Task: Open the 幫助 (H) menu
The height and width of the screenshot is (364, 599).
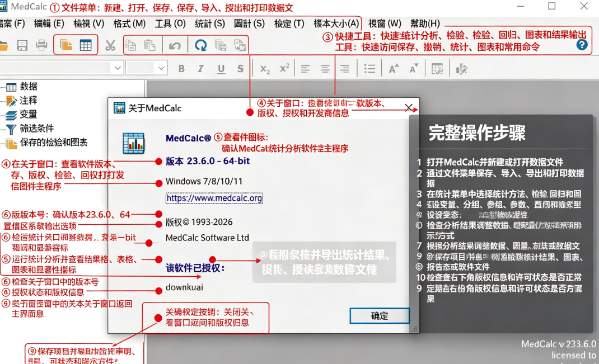Action: tap(425, 23)
